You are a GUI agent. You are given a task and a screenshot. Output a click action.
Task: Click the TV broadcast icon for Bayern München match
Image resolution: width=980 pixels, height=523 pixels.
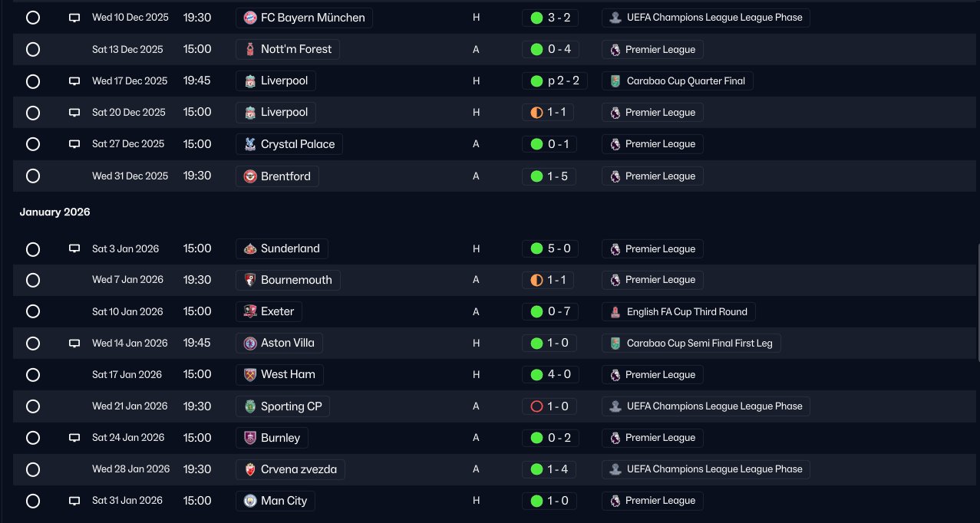point(74,18)
